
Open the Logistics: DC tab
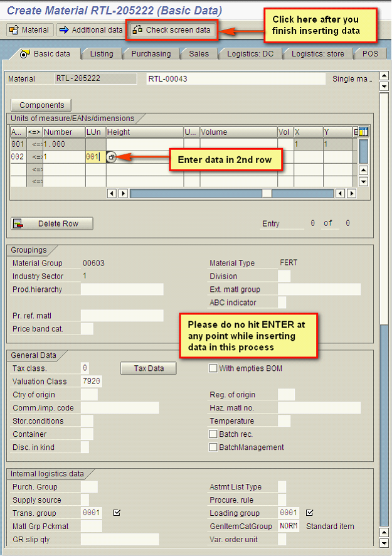(250, 54)
